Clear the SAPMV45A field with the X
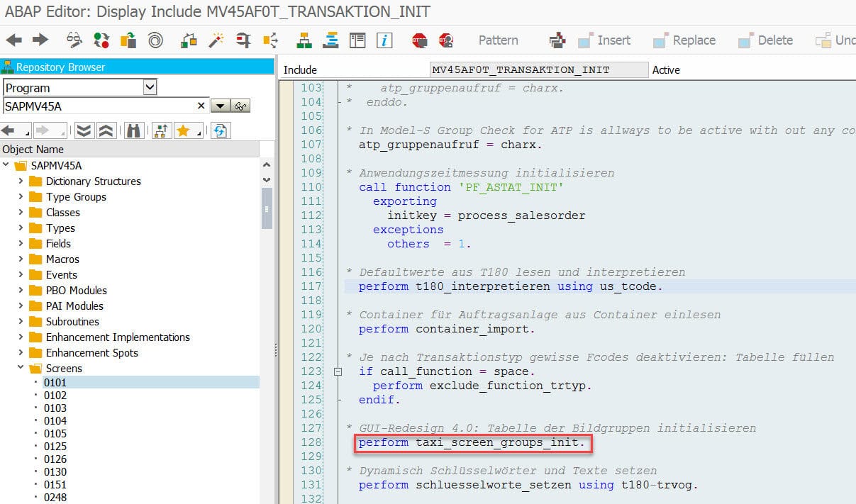Image resolution: width=856 pixels, height=504 pixels. (201, 106)
